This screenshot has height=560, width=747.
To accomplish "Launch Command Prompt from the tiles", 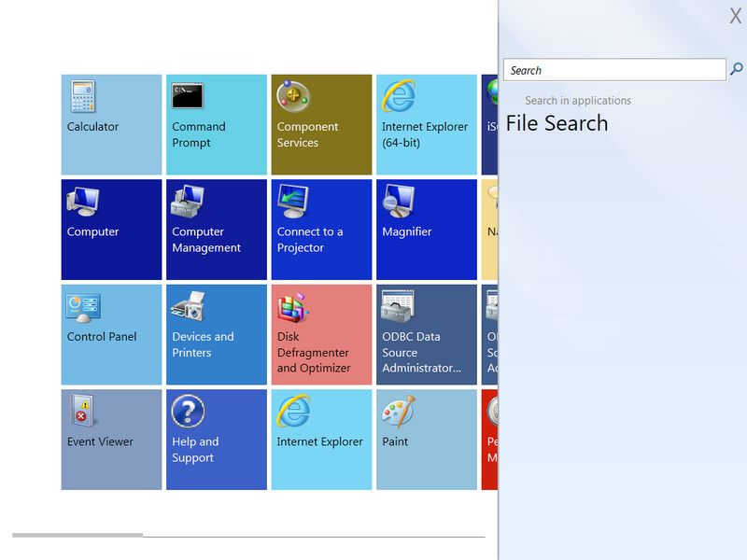I will click(216, 125).
